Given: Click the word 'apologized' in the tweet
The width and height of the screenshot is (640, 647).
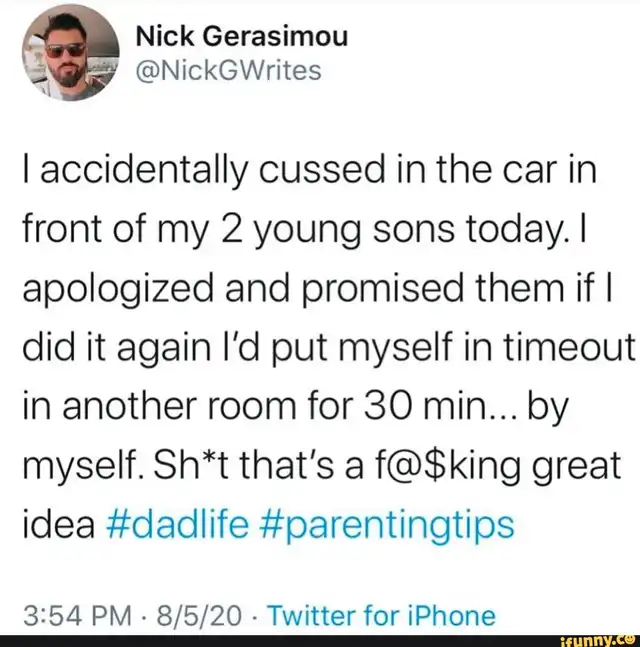Looking at the screenshot, I should tap(118, 289).
